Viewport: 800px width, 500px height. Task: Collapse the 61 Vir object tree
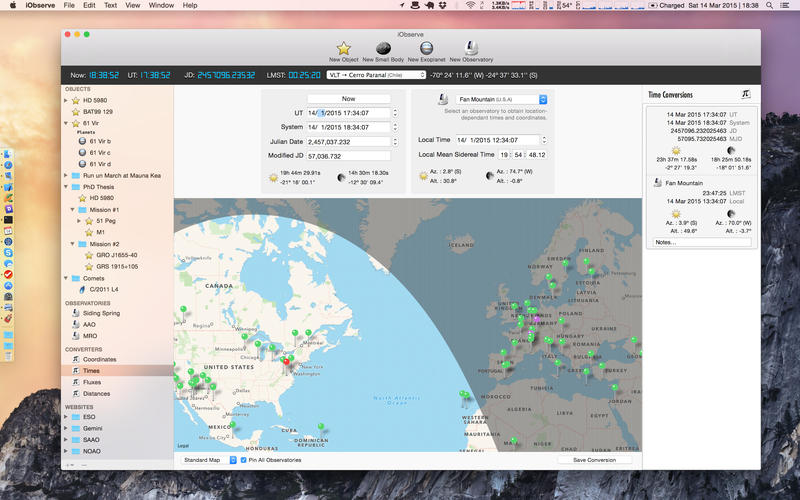(x=66, y=123)
